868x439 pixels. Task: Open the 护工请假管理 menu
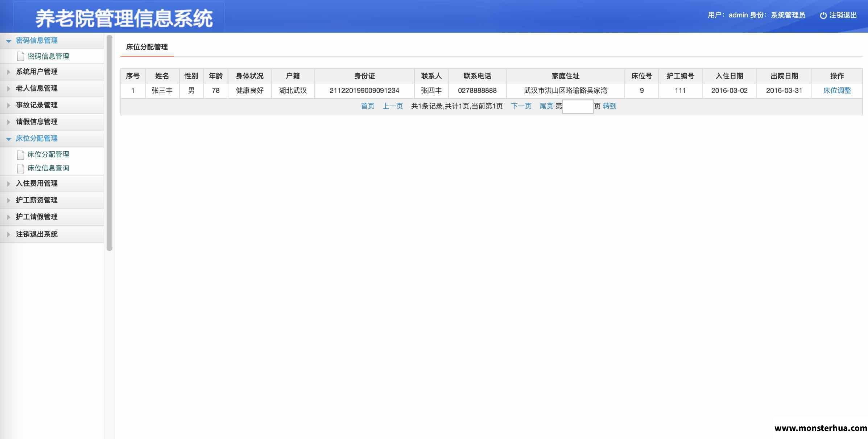point(52,217)
